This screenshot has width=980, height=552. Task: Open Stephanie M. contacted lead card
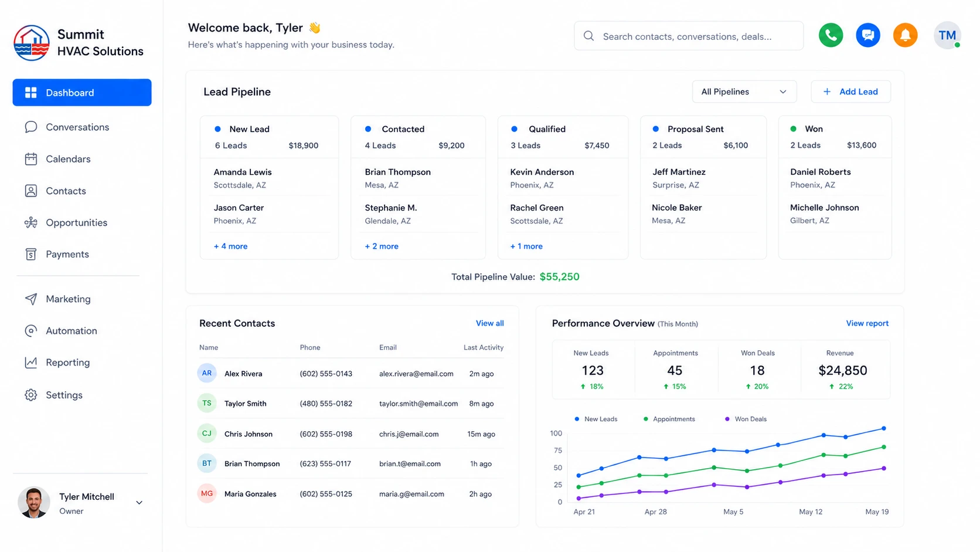pos(418,214)
